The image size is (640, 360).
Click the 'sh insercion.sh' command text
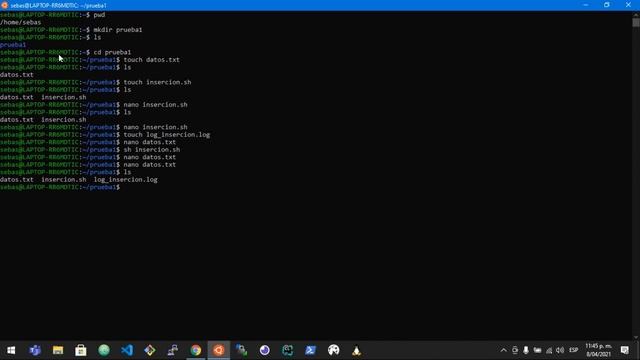(151, 150)
